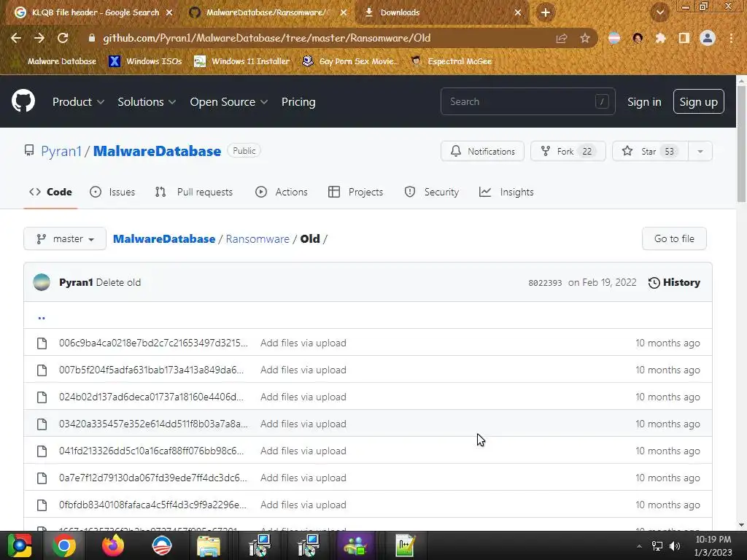The width and height of the screenshot is (747, 560).
Task: Show hidden tray icons arrow
Action: pos(639,545)
